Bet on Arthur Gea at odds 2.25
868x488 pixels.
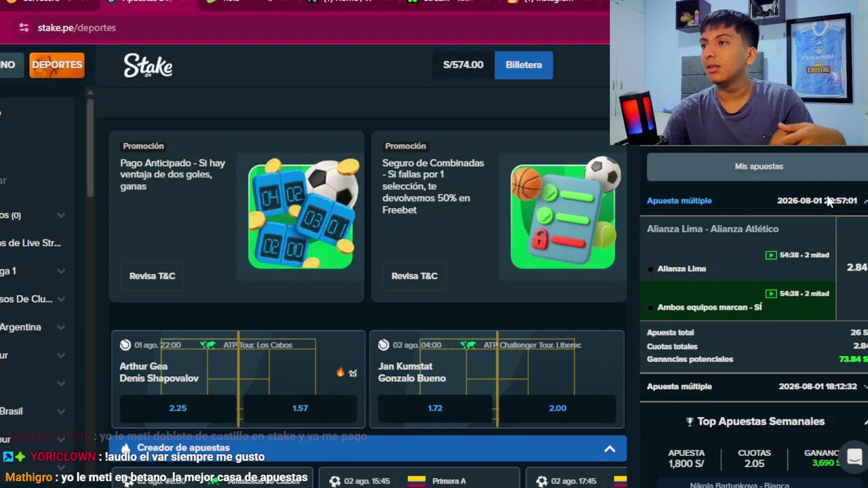pyautogui.click(x=178, y=408)
